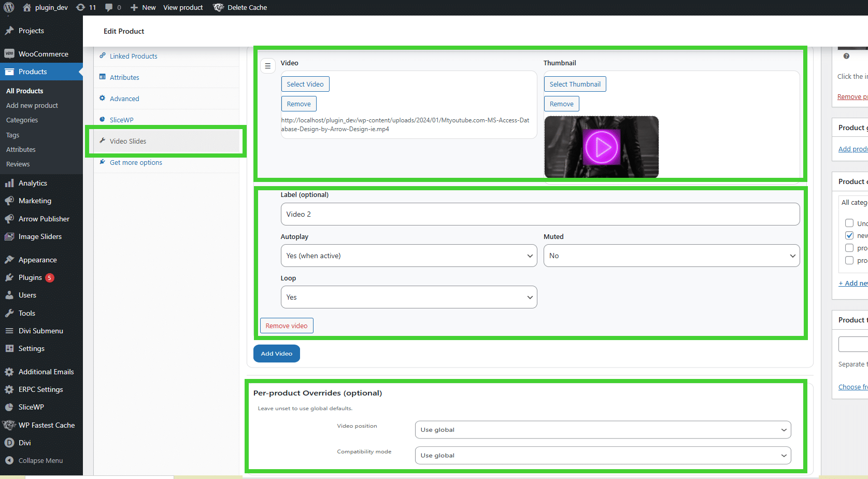Check the Uncategorized category box
868x479 pixels.
click(849, 223)
